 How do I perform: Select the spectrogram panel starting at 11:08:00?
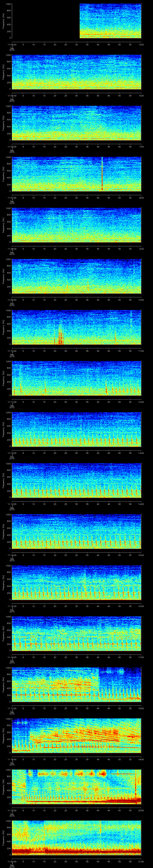pos(76,225)
